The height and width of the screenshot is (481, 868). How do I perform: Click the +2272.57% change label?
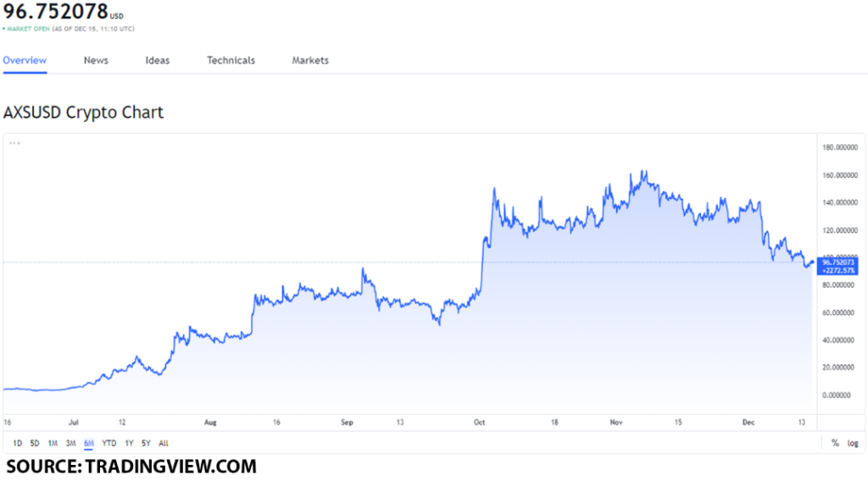click(839, 270)
